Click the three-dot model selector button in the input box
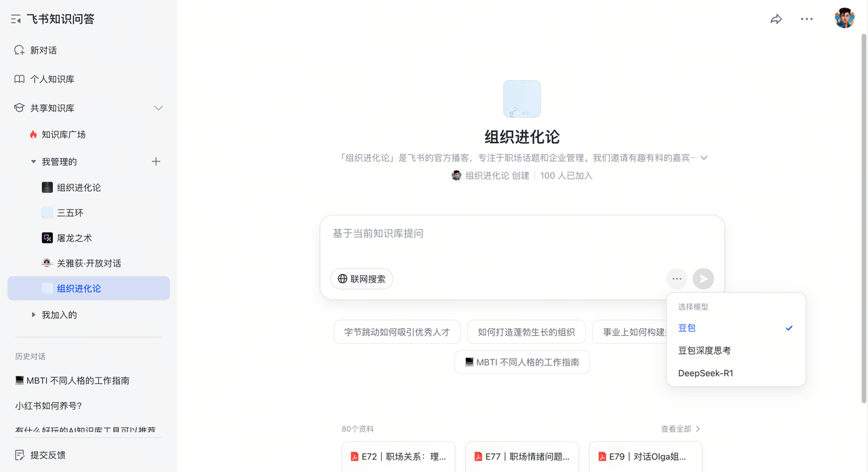Screen dimensions: 868x472 pos(677,279)
